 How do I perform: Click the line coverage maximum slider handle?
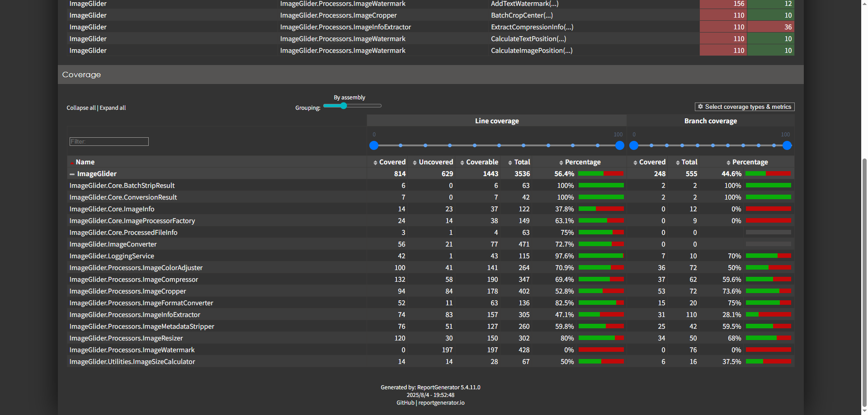coord(620,145)
